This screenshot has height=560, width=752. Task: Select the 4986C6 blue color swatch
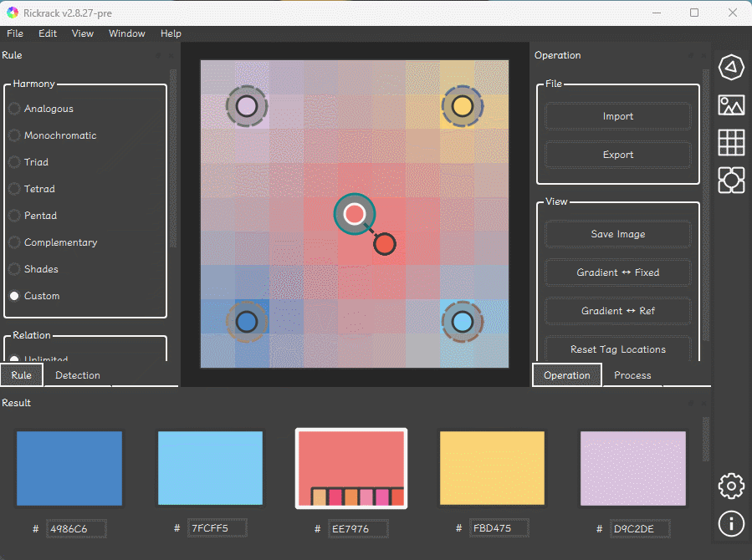point(69,468)
